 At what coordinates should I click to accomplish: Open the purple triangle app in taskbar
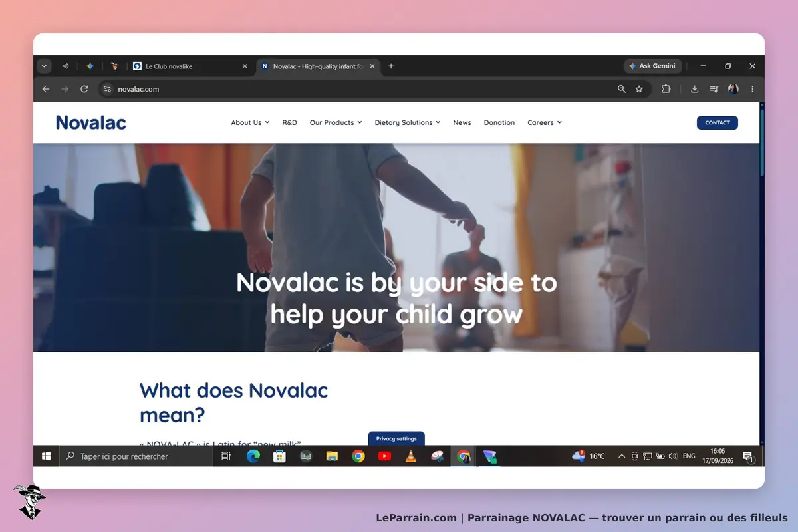click(x=490, y=456)
